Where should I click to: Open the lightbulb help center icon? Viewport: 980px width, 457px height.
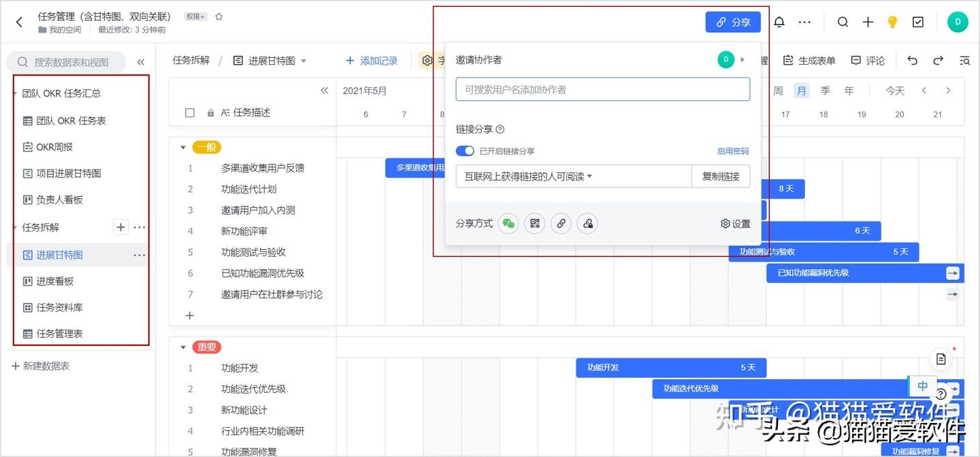(x=892, y=21)
